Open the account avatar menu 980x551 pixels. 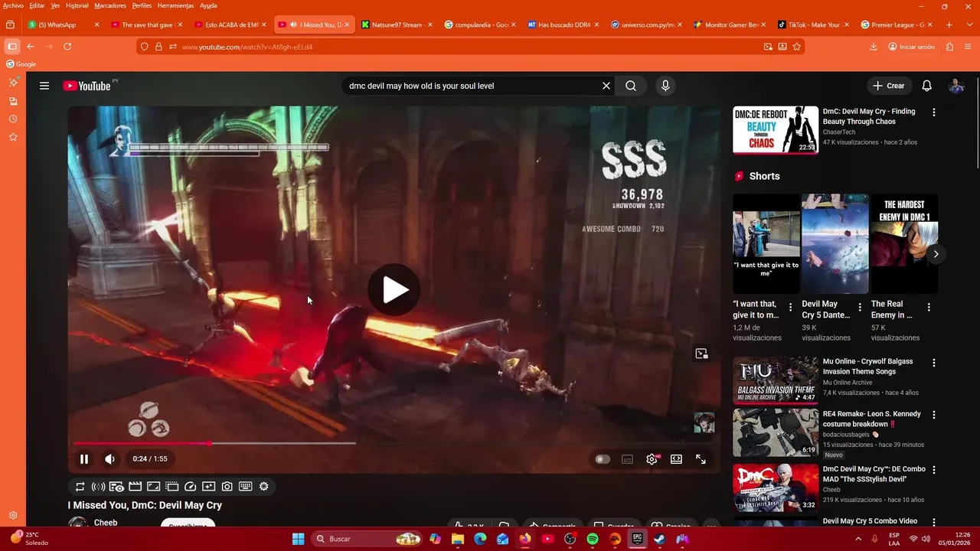tap(956, 86)
